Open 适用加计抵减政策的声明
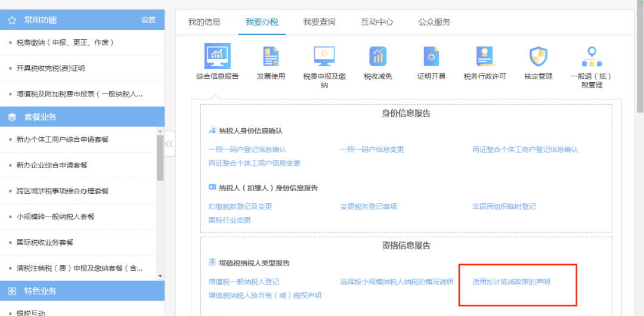This screenshot has height=316, width=644. [x=511, y=282]
